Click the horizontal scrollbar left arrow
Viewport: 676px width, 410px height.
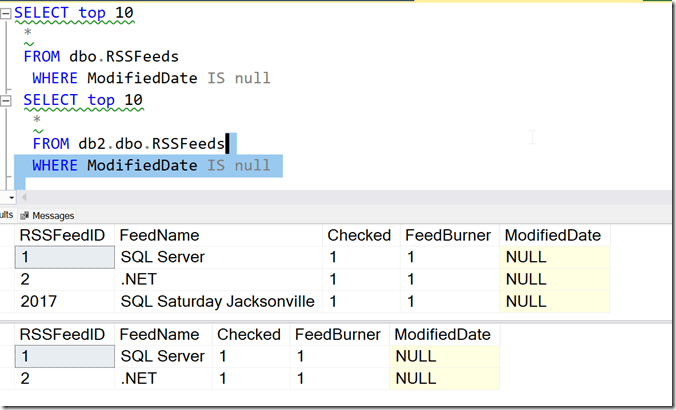24,197
